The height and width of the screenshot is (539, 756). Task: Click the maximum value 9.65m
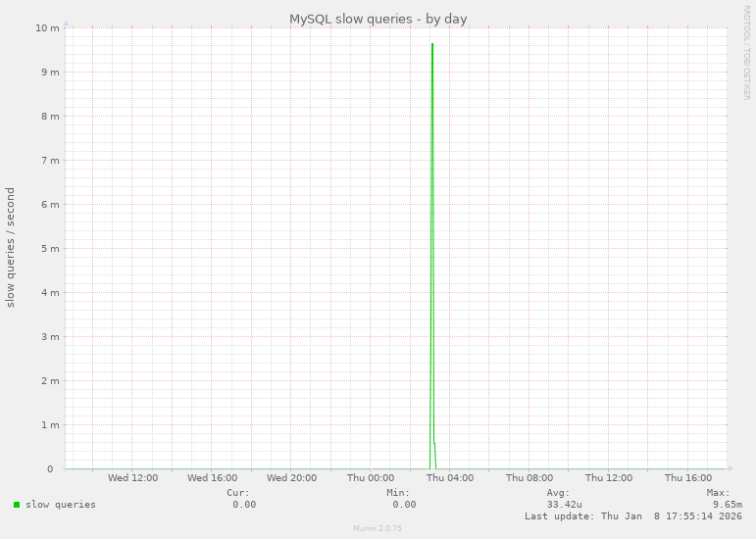[727, 505]
